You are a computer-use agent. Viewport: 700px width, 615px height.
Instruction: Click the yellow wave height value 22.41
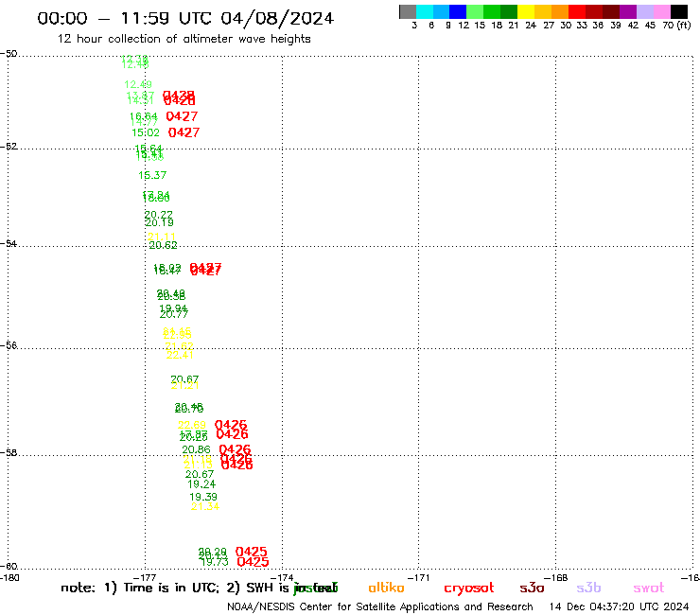pos(180,355)
